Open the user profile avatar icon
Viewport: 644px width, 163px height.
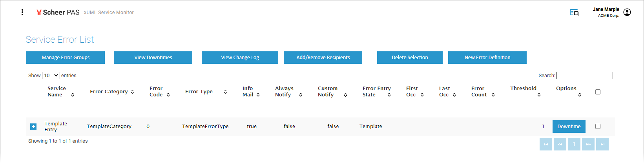pyautogui.click(x=627, y=12)
